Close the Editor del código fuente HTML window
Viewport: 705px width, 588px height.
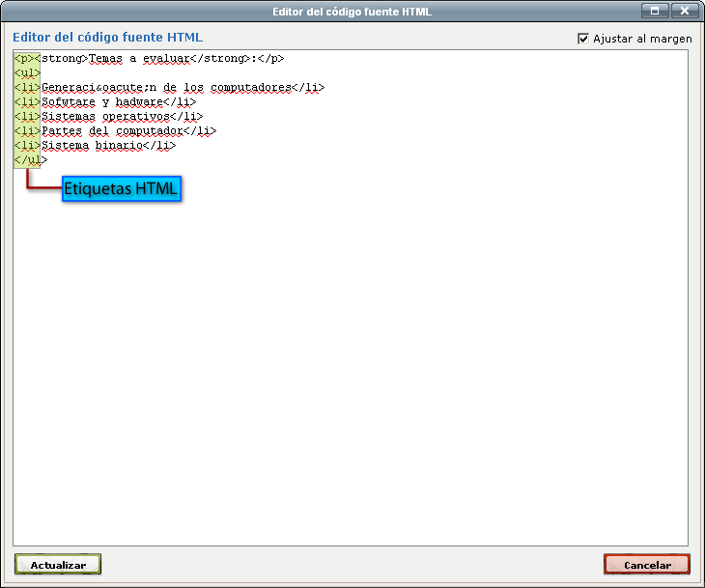[x=685, y=11]
